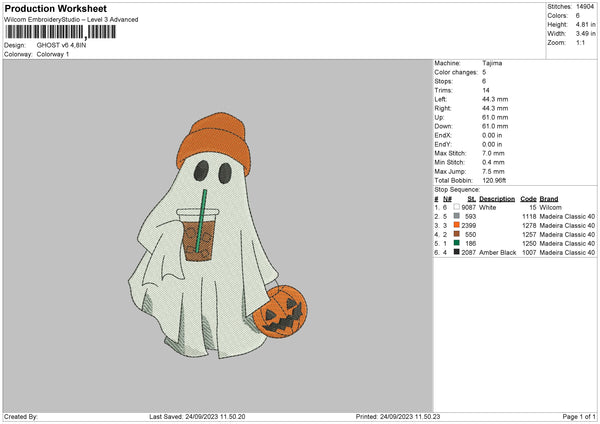Click the 'White' description in stop 1
This screenshot has width=600, height=424.
[x=488, y=207]
